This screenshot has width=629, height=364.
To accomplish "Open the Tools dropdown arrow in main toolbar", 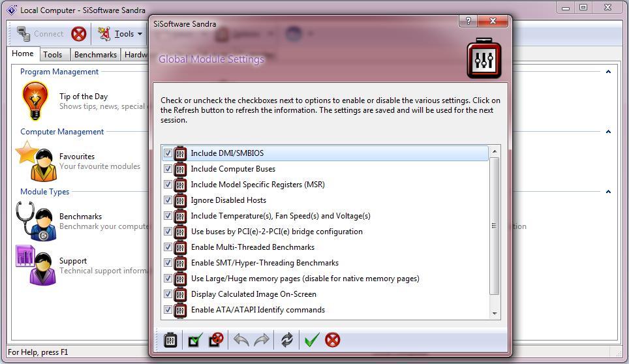I will click(x=140, y=34).
